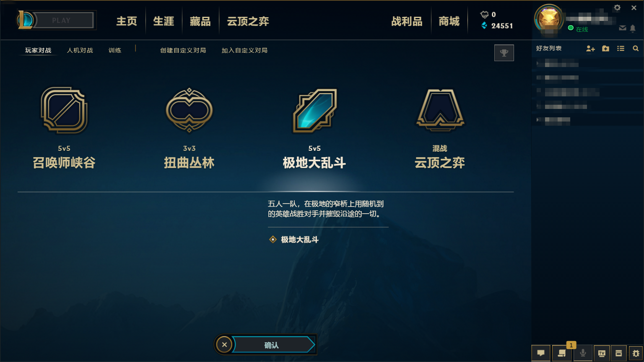Click the add friend icon
Image resolution: width=644 pixels, height=362 pixels.
click(590, 49)
